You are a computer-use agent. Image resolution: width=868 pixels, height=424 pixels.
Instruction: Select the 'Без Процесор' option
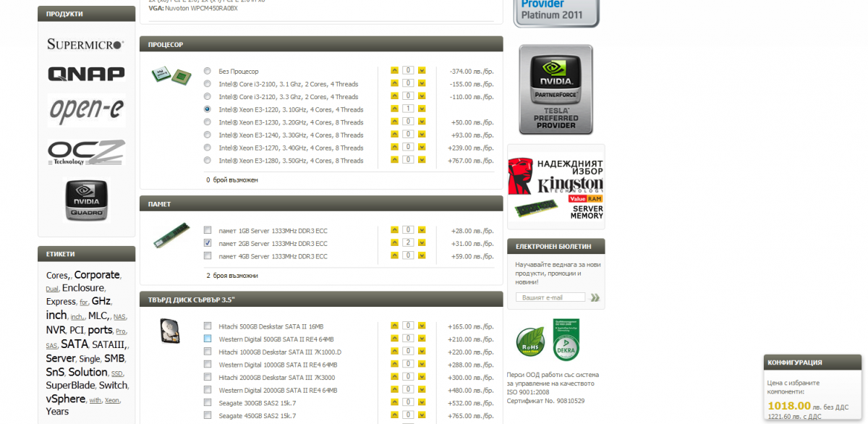(x=208, y=71)
